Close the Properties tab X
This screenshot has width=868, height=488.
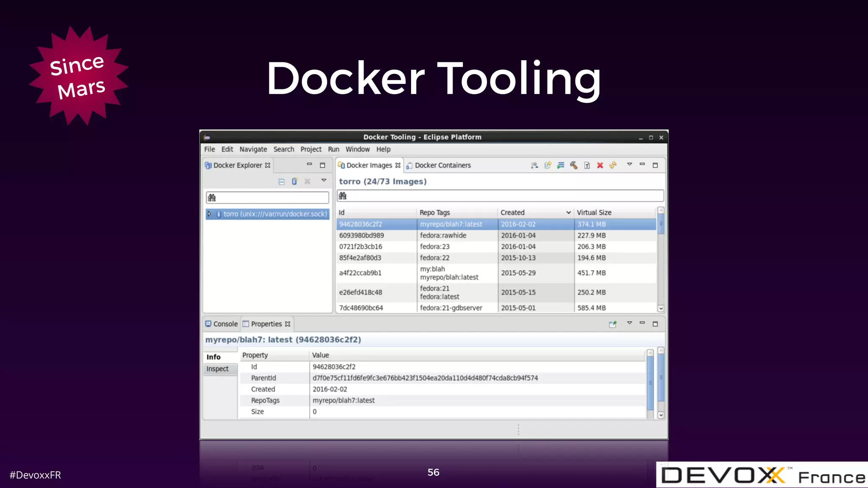coord(287,324)
